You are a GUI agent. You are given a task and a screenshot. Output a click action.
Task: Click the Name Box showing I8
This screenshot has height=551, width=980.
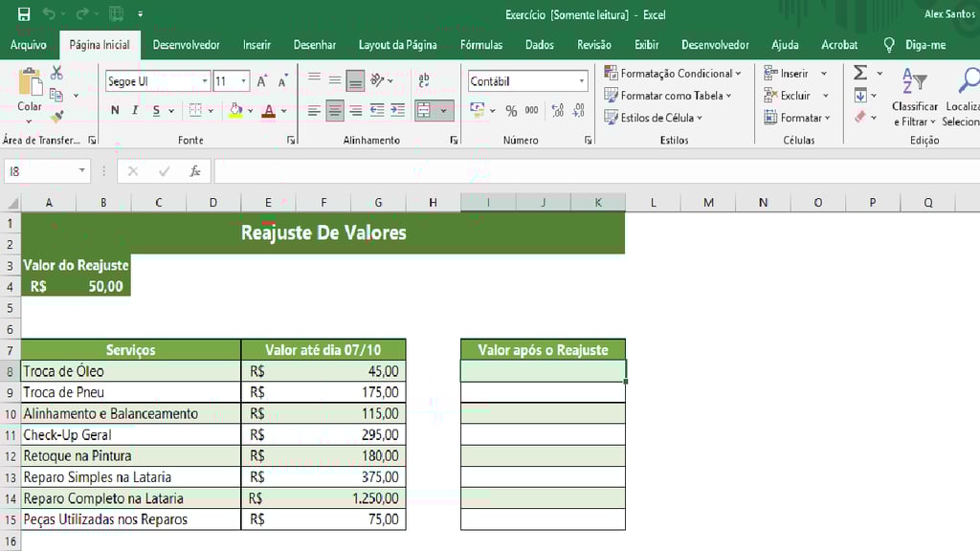coord(41,171)
